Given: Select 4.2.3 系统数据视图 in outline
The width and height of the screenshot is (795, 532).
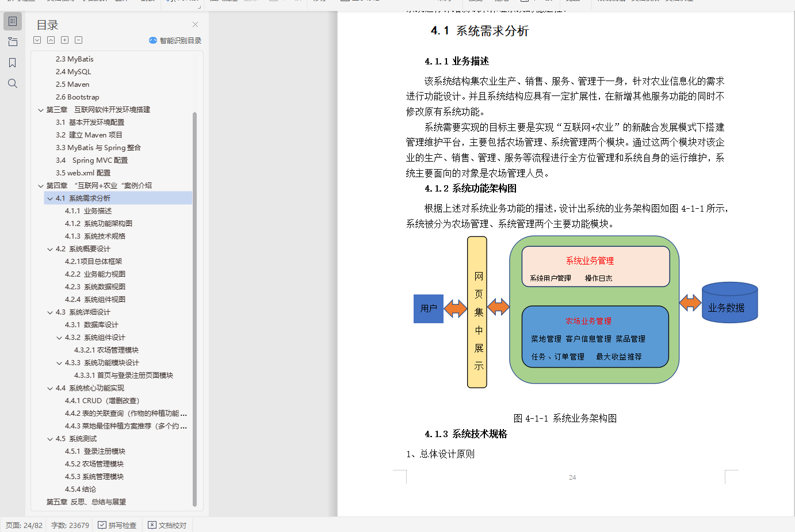Looking at the screenshot, I should coord(95,287).
